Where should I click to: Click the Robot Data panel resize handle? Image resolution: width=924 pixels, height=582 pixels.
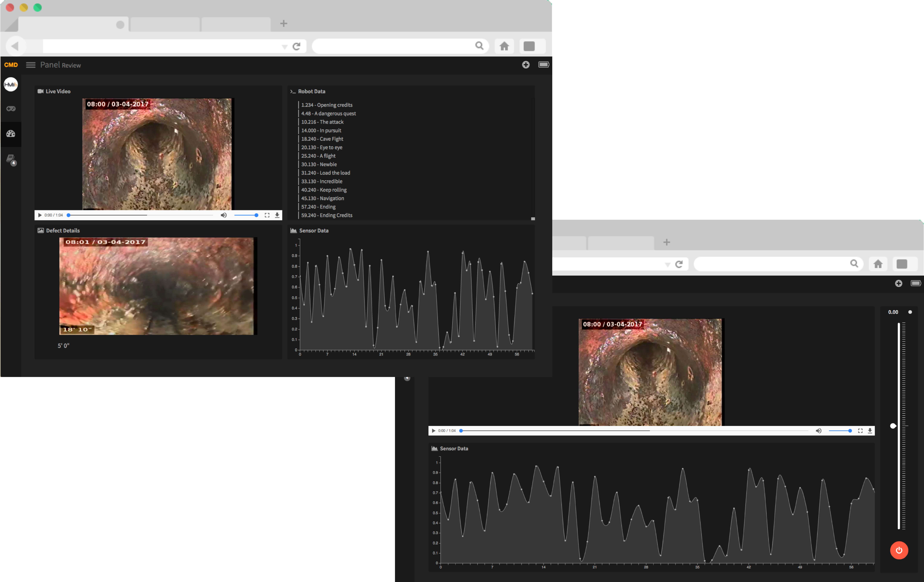coord(533,219)
